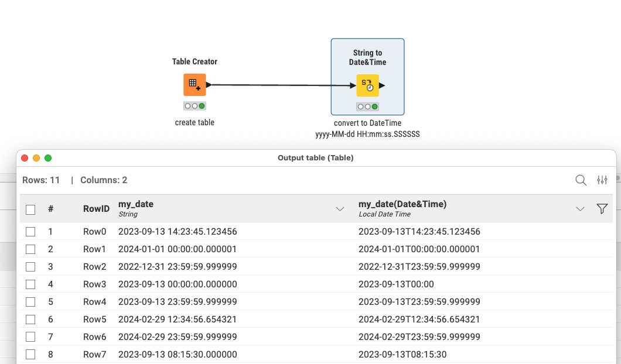Toggle the select-all rows header checkbox
621x364 pixels.
[x=30, y=210]
